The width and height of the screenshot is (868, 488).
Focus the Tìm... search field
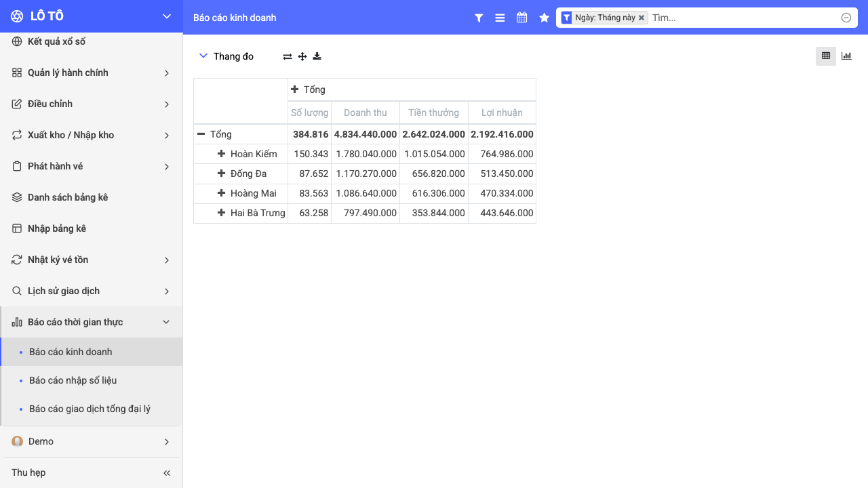click(744, 18)
